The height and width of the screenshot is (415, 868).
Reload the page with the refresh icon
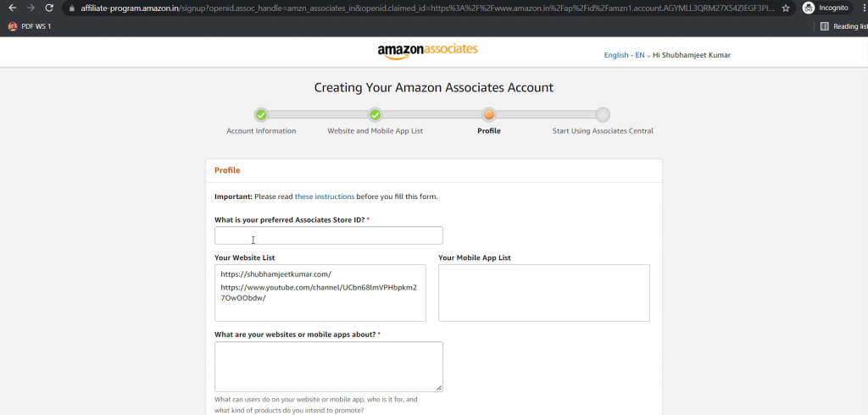(49, 8)
